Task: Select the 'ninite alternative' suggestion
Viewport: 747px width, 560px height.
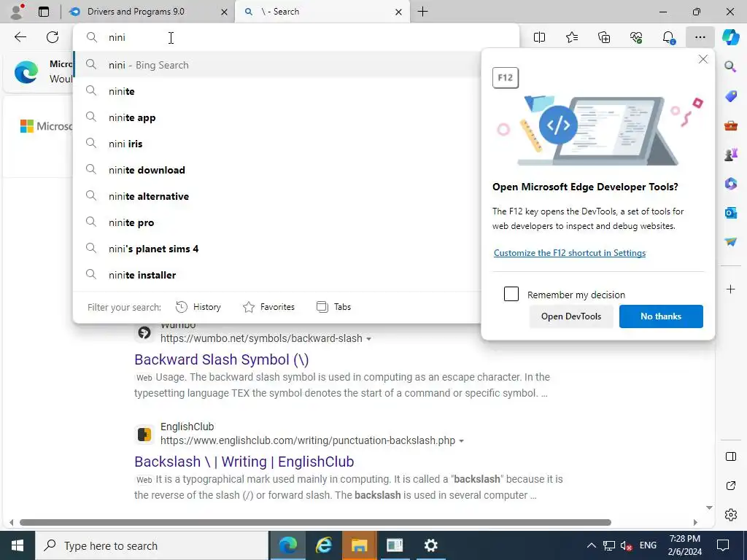Action: tap(276, 196)
